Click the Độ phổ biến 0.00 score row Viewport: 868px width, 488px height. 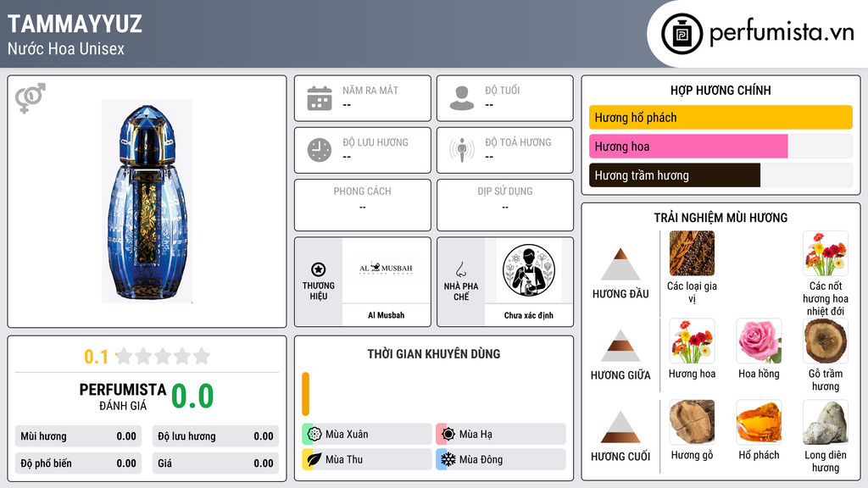point(79,463)
